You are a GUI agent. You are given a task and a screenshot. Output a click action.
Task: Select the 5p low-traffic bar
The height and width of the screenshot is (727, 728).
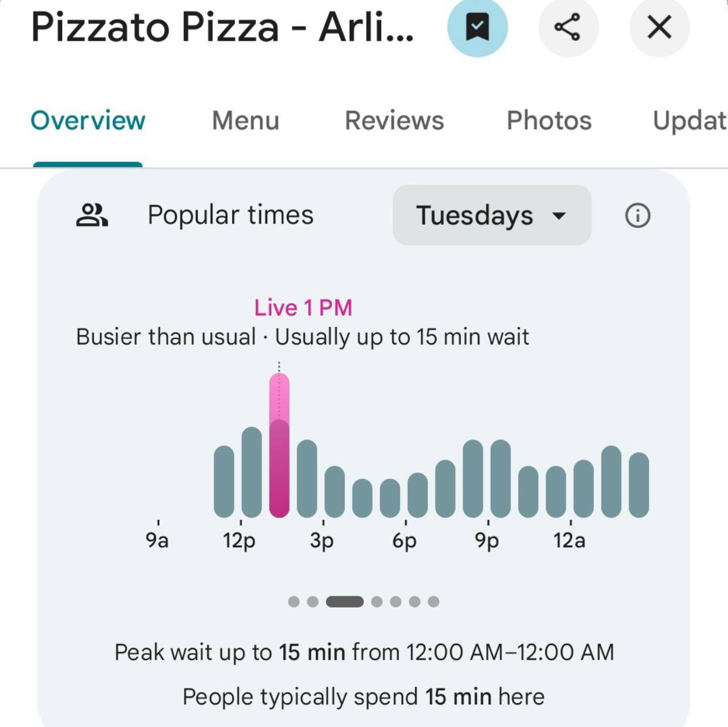pyautogui.click(x=390, y=498)
